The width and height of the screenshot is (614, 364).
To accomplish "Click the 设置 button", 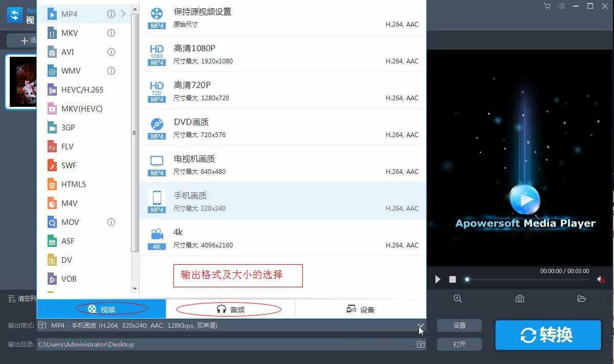I will (459, 325).
